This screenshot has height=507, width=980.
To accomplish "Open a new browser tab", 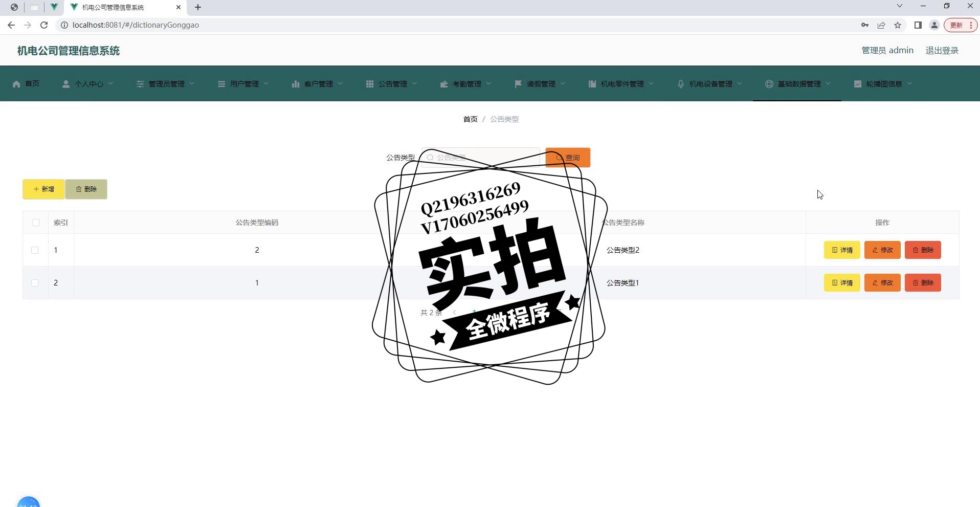I will (x=198, y=7).
